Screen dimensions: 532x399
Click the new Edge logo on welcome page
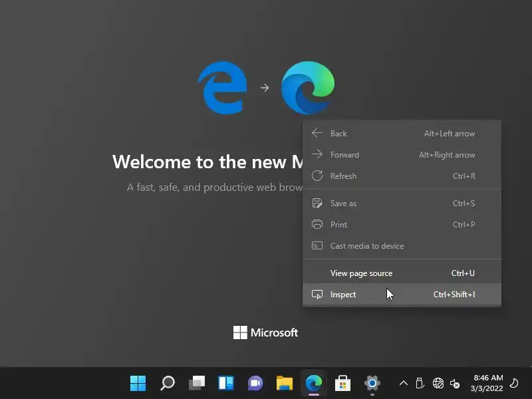tap(308, 88)
